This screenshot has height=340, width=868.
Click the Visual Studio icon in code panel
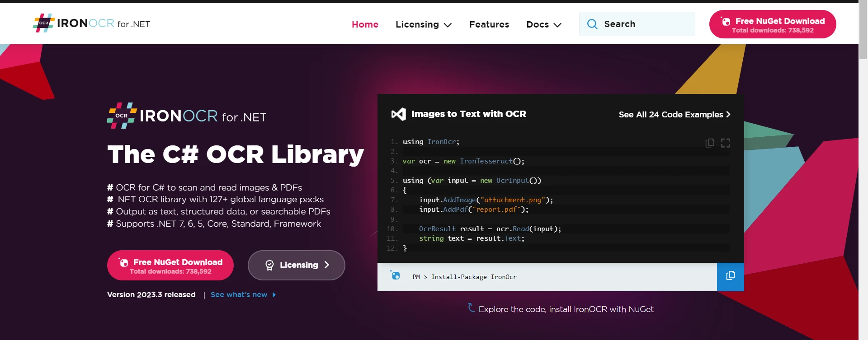[x=398, y=114]
